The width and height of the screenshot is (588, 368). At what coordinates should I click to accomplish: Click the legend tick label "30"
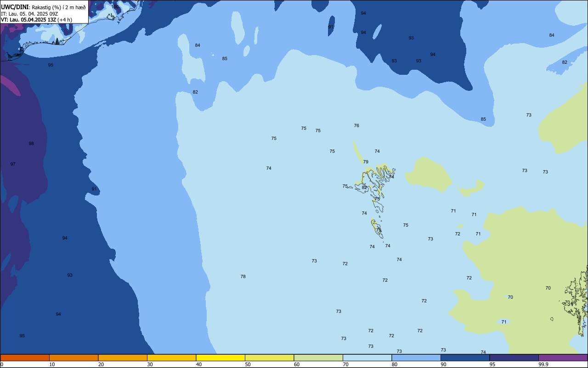click(150, 364)
